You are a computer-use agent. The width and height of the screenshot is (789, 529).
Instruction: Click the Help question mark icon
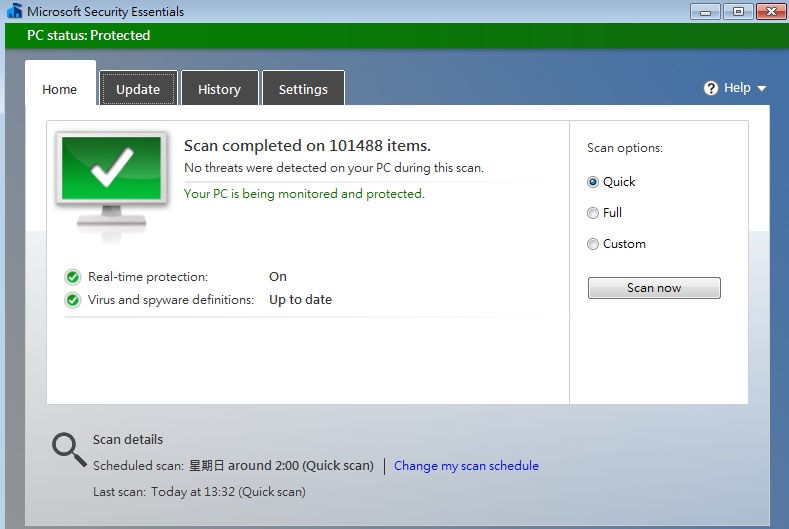711,89
